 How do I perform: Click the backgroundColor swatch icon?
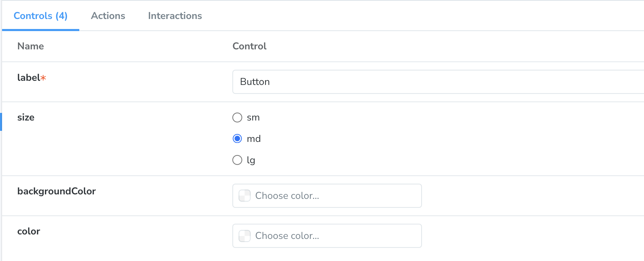click(x=245, y=196)
